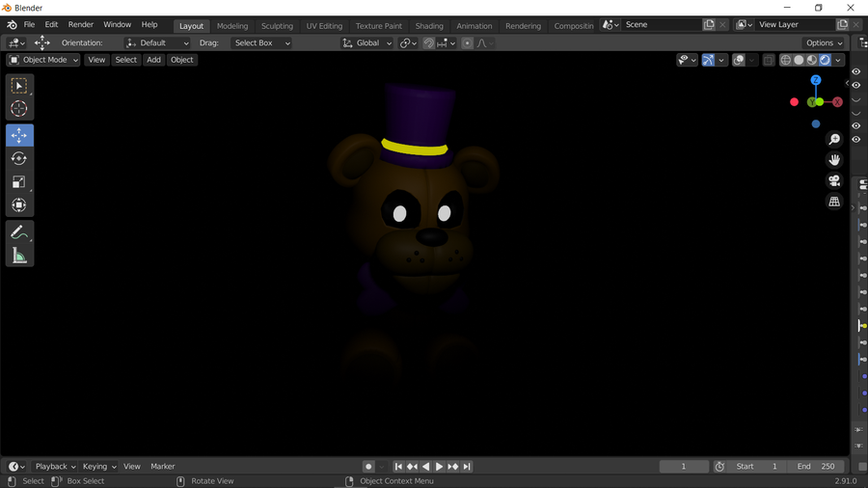The height and width of the screenshot is (488, 868).
Task: Click the Scene name field
Action: pos(662,24)
